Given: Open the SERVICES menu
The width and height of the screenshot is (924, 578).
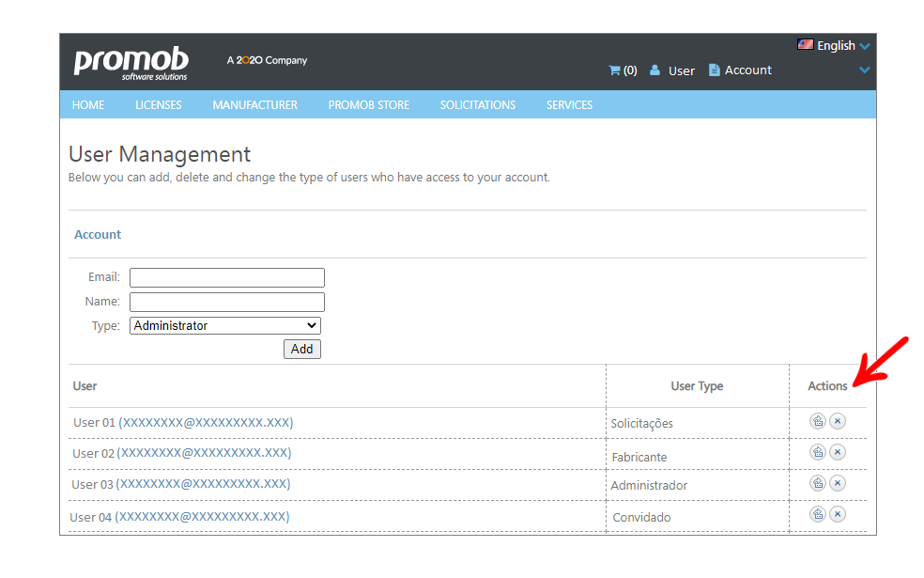Looking at the screenshot, I should tap(569, 105).
